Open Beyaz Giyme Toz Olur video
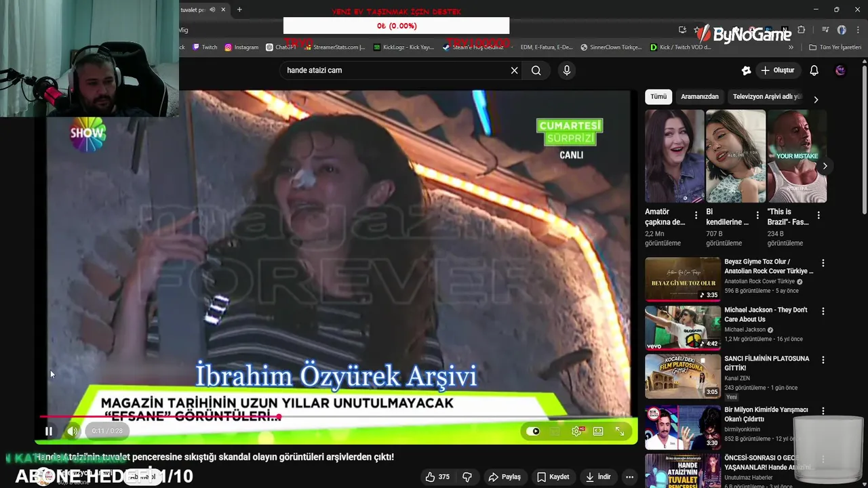 (683, 279)
